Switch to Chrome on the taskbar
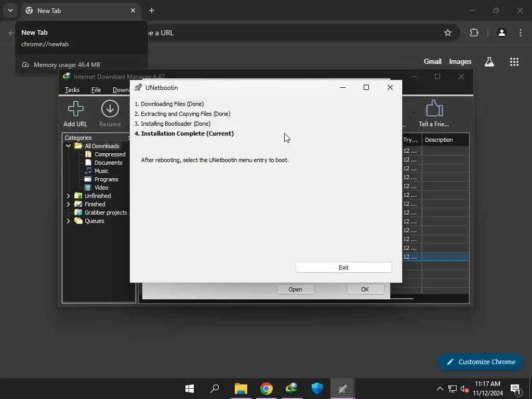532x399 pixels. (267, 389)
